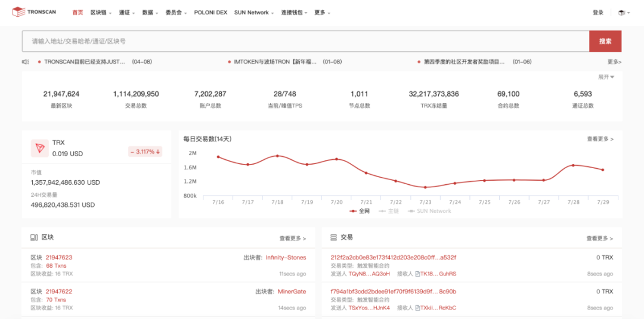Click the node count 1,011

pos(360,94)
